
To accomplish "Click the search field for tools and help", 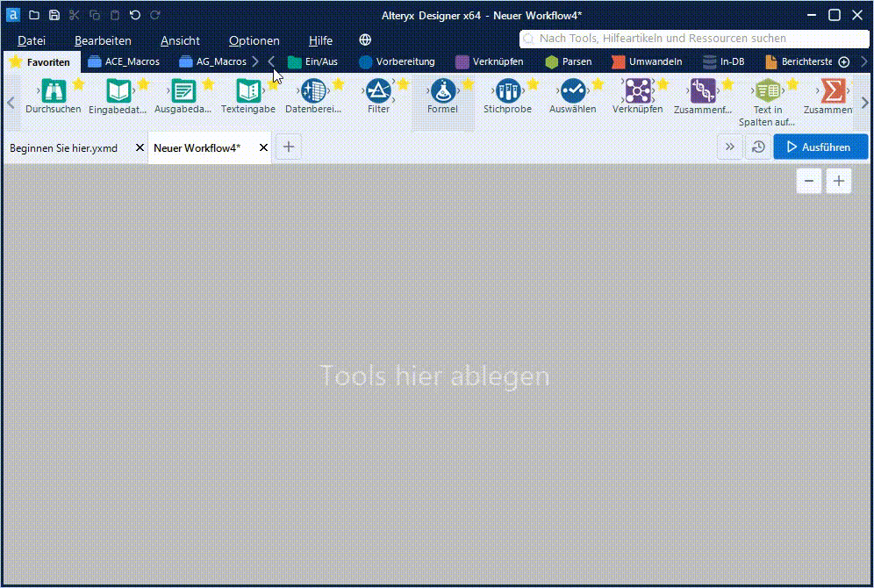I will tap(691, 39).
